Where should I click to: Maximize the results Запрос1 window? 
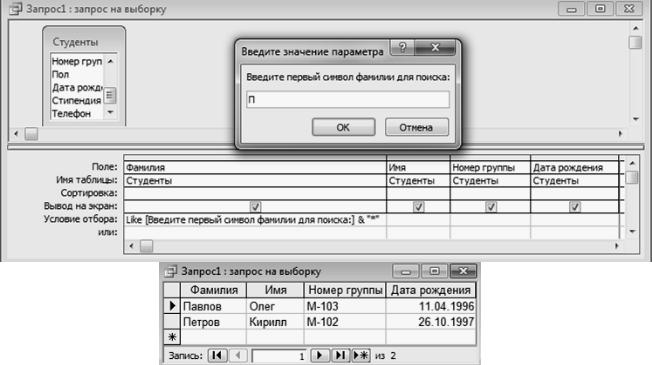(x=435, y=271)
